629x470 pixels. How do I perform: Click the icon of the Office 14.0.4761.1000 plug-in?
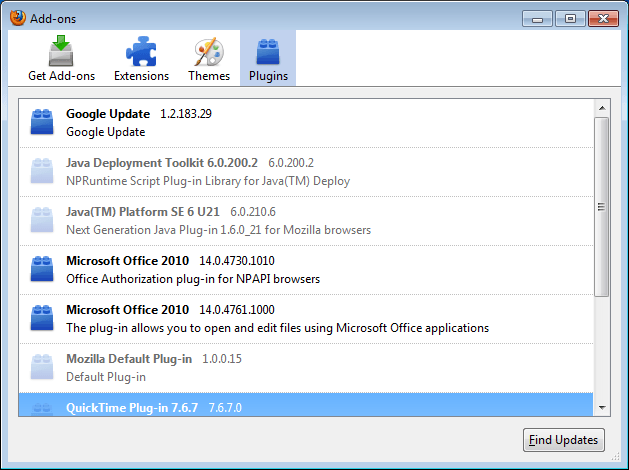(42, 318)
